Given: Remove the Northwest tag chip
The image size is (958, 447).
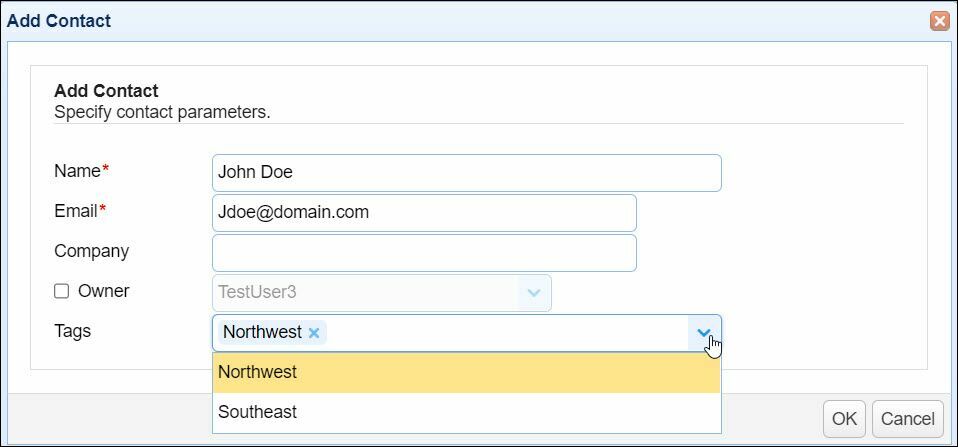Looking at the screenshot, I should (314, 333).
